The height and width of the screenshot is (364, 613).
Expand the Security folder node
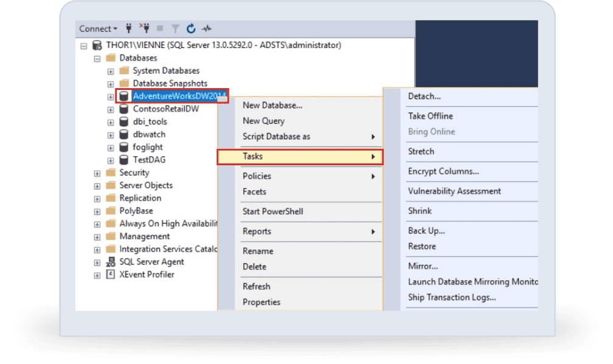click(97, 173)
